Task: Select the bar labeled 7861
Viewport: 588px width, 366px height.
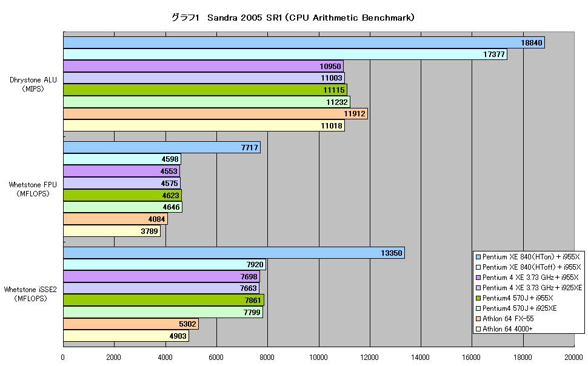Action: click(164, 300)
